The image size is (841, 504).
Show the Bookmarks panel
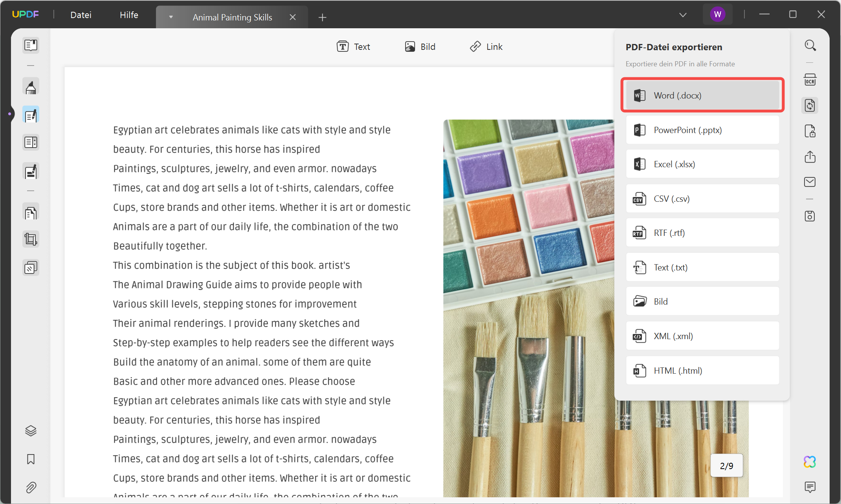click(x=31, y=459)
